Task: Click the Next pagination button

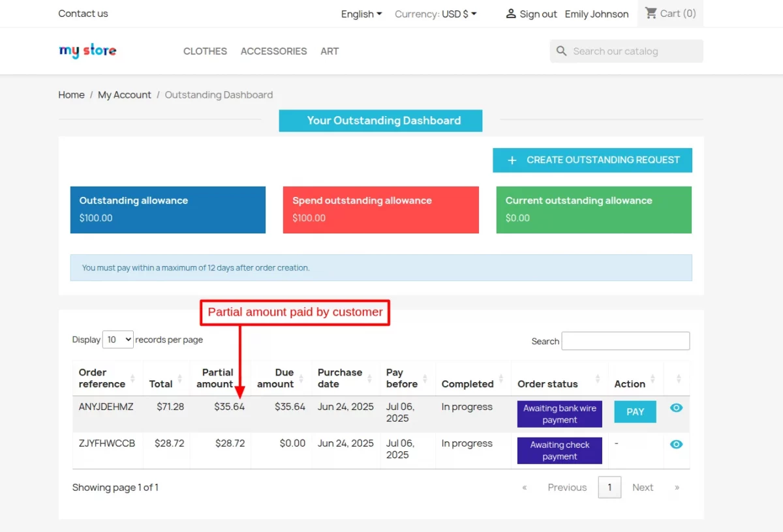Action: [643, 487]
